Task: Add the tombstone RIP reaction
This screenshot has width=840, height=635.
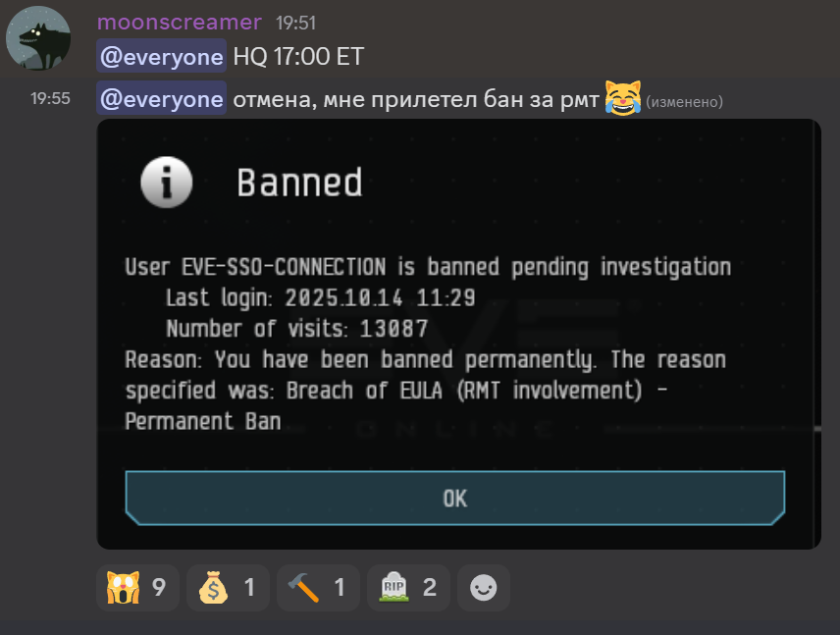Action: [408, 588]
